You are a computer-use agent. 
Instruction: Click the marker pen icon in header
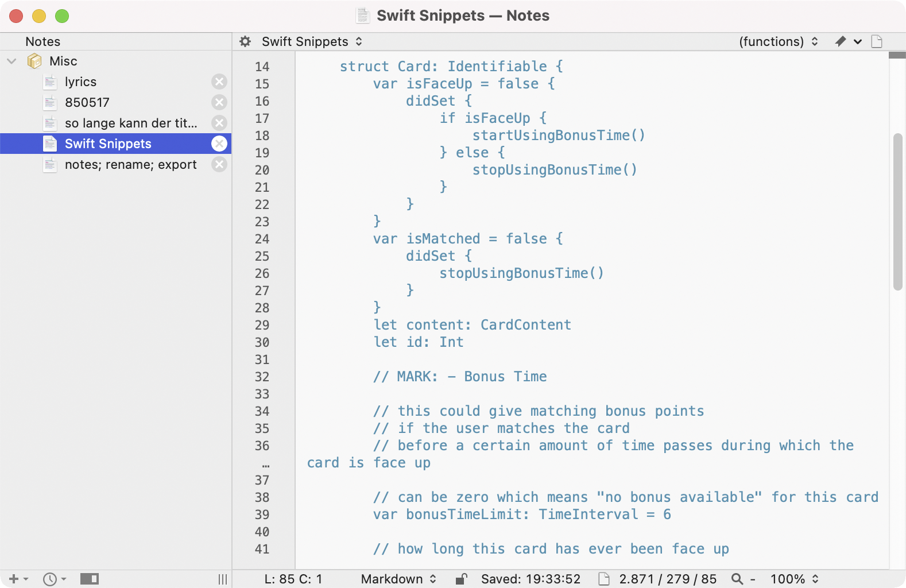841,41
